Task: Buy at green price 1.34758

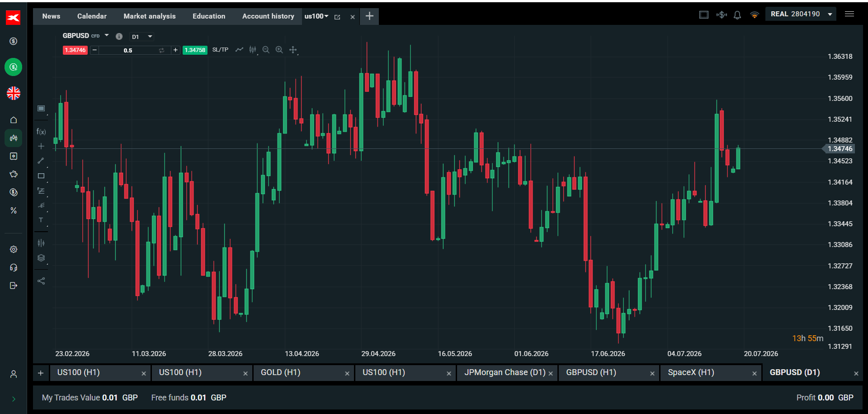Action: (x=195, y=50)
